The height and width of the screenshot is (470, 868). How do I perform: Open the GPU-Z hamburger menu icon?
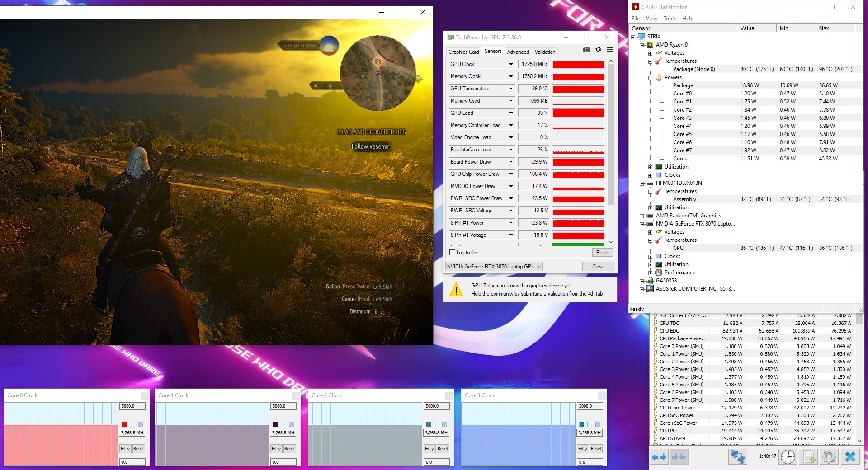point(610,49)
